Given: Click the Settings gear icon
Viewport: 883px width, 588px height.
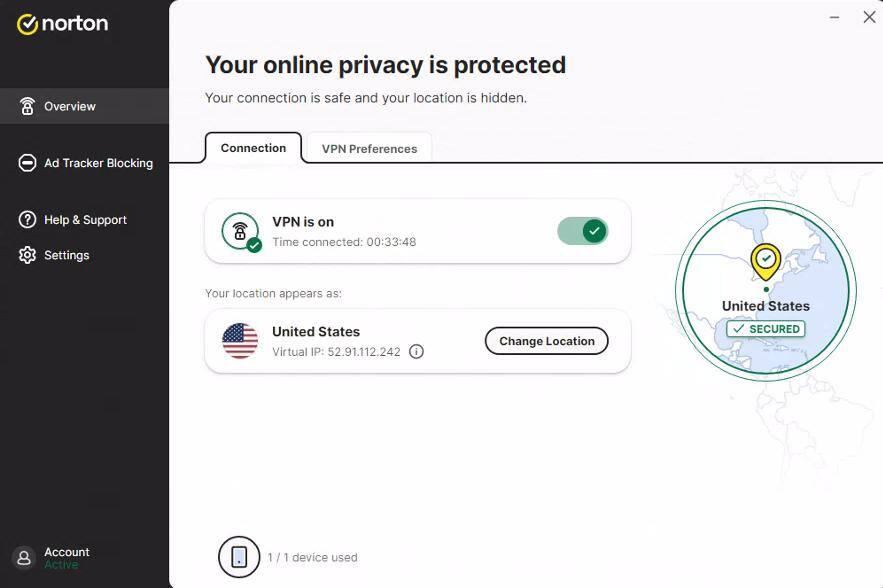Looking at the screenshot, I should tap(27, 255).
